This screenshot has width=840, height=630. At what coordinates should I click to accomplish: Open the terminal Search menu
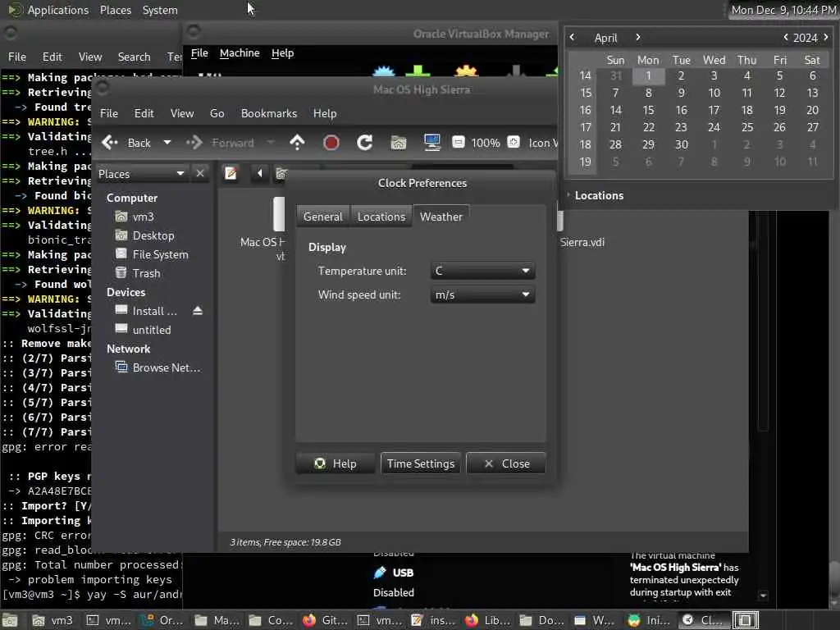tap(134, 57)
